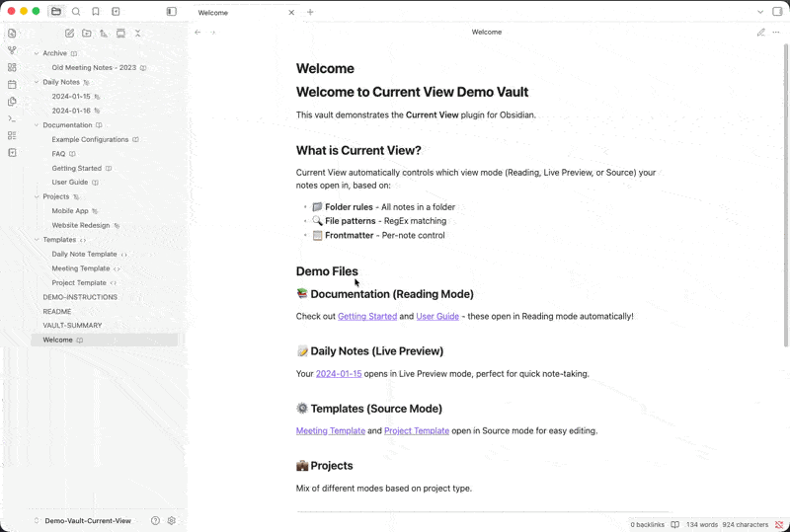Open 2024-01-15 daily note in explorer
Image resolution: width=790 pixels, height=532 pixels.
[x=71, y=96]
